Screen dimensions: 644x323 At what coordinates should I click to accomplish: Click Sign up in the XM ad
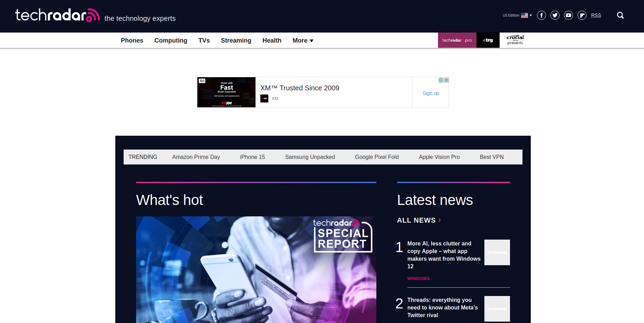431,93
